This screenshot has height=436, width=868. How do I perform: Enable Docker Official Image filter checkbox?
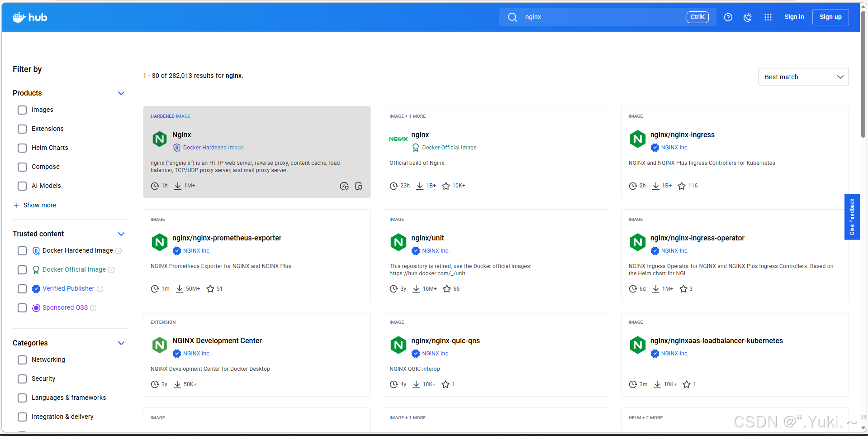tap(22, 270)
